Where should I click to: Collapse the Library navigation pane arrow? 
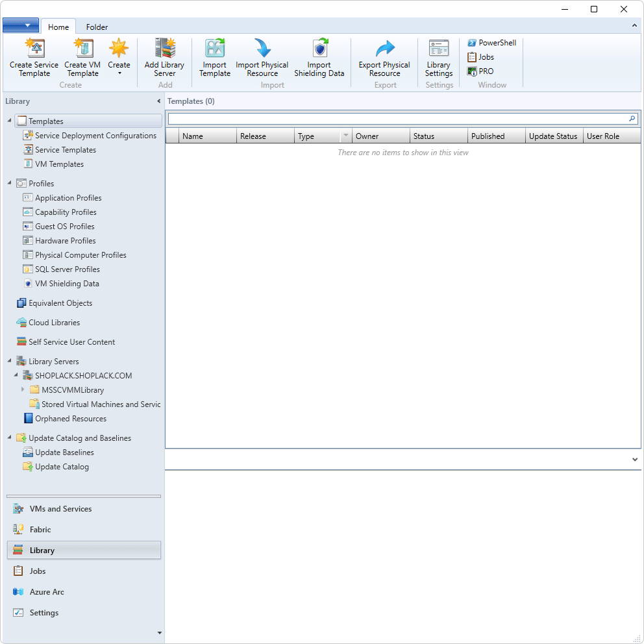pyautogui.click(x=158, y=101)
